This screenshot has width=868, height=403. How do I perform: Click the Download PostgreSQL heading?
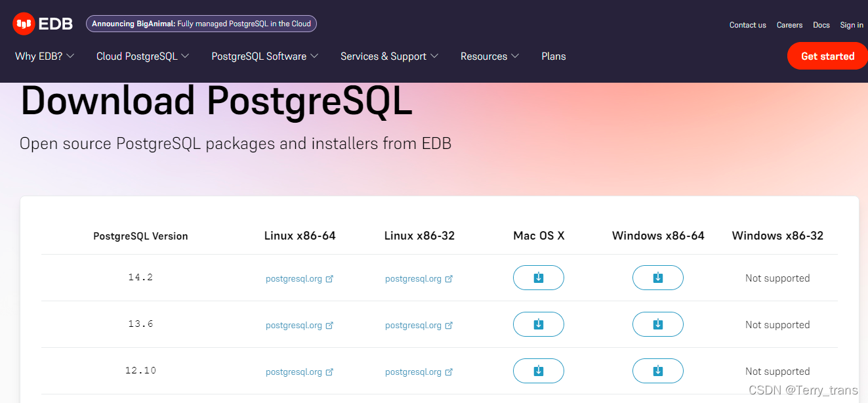pyautogui.click(x=217, y=102)
